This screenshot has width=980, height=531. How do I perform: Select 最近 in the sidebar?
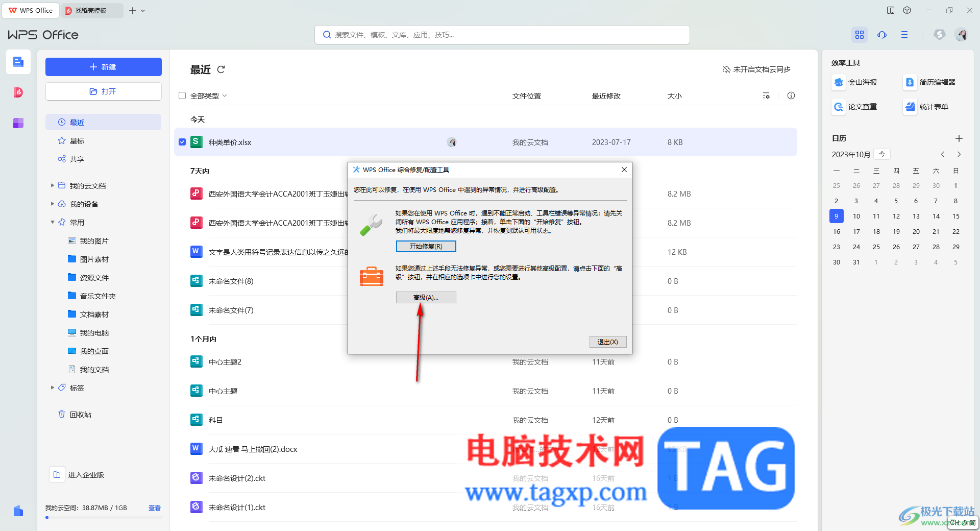tap(103, 122)
